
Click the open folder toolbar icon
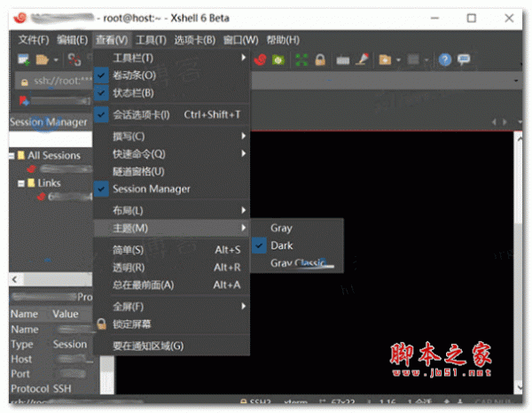click(43, 59)
